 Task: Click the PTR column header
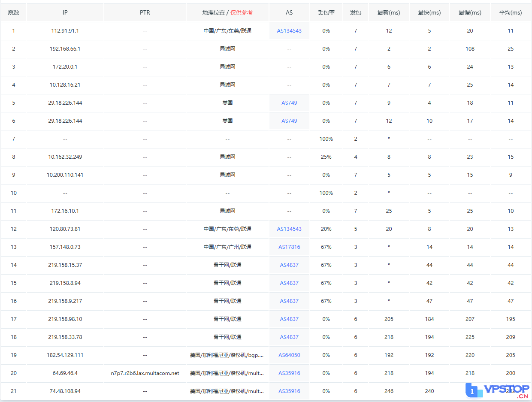tap(145, 12)
